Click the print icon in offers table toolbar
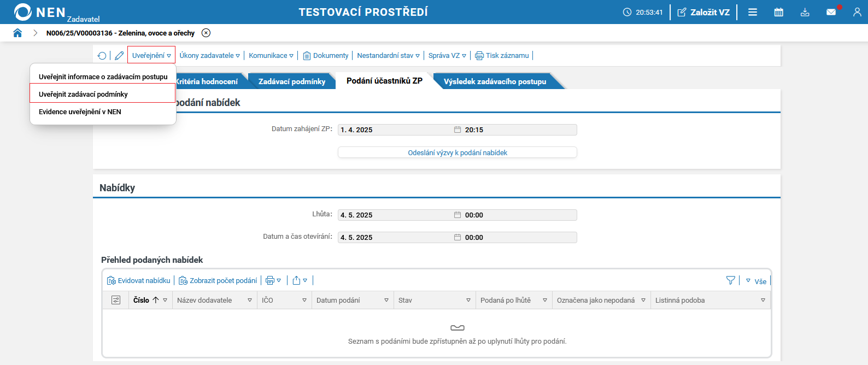 pyautogui.click(x=270, y=280)
